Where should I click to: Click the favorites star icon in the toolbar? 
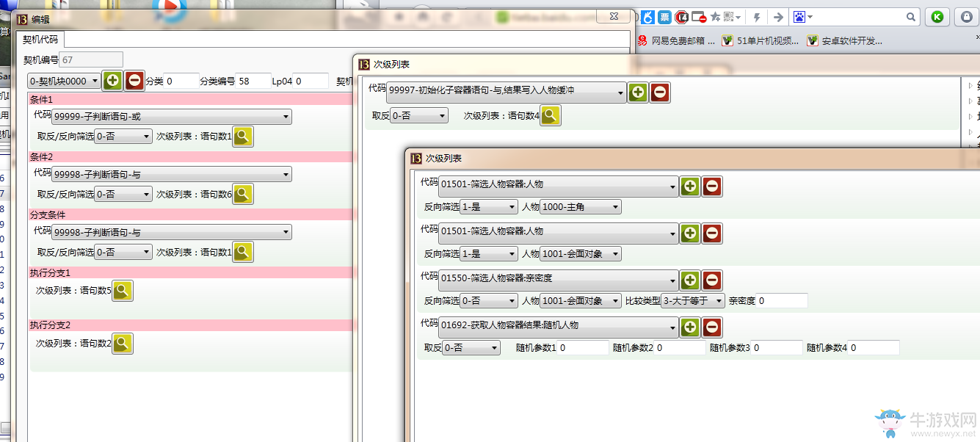(x=715, y=16)
